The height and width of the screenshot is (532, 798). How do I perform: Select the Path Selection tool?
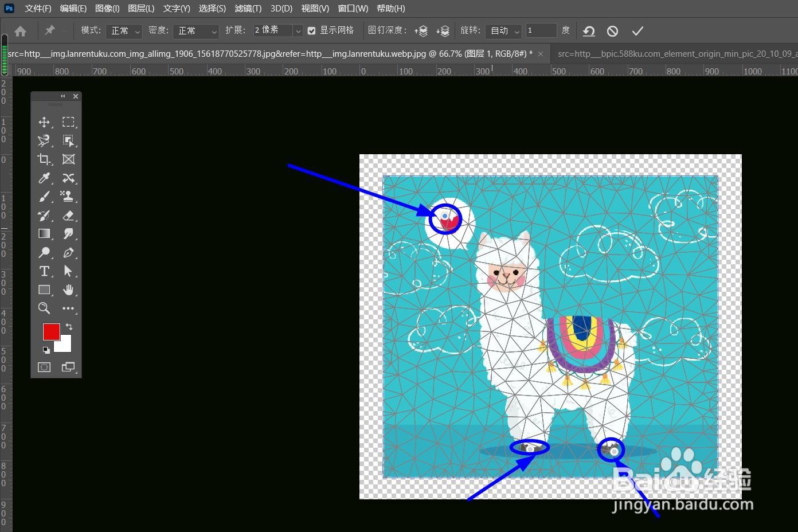(x=68, y=271)
